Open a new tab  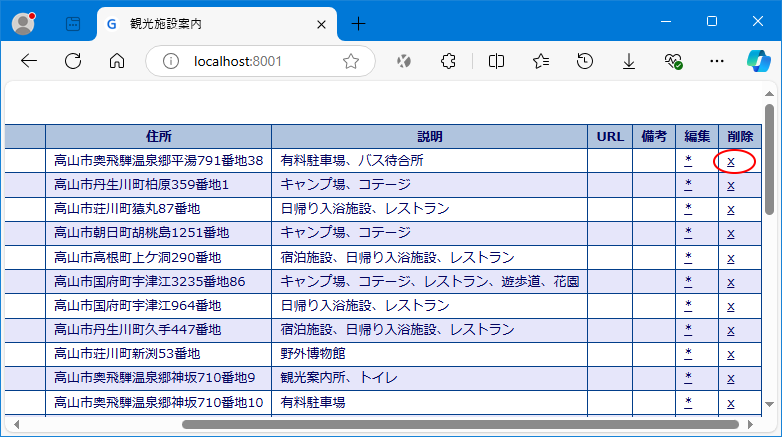point(358,23)
